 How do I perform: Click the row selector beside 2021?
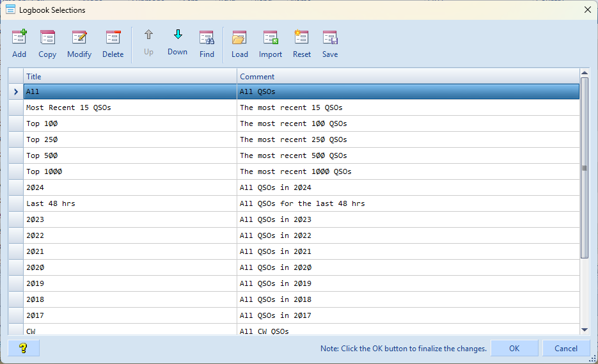point(15,251)
